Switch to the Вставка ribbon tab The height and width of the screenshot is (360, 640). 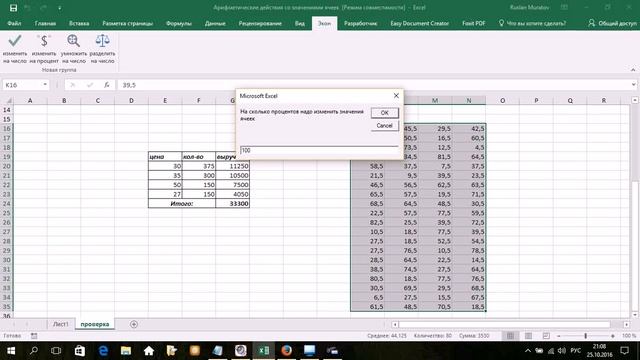tap(79, 23)
